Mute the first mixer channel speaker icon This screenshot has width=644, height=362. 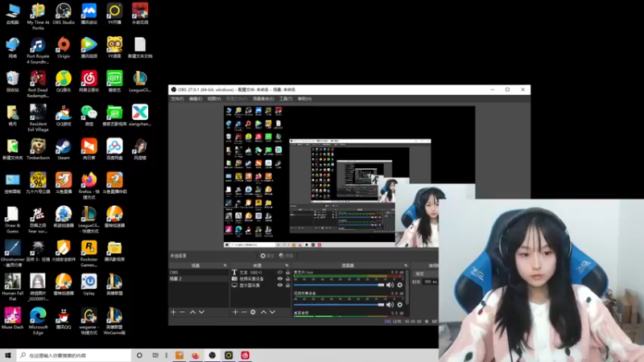click(390, 285)
